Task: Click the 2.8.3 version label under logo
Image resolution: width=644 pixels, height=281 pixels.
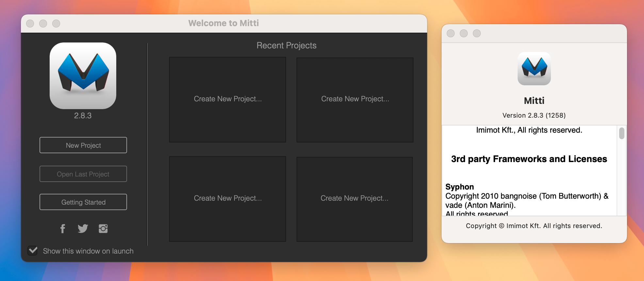Action: 83,116
